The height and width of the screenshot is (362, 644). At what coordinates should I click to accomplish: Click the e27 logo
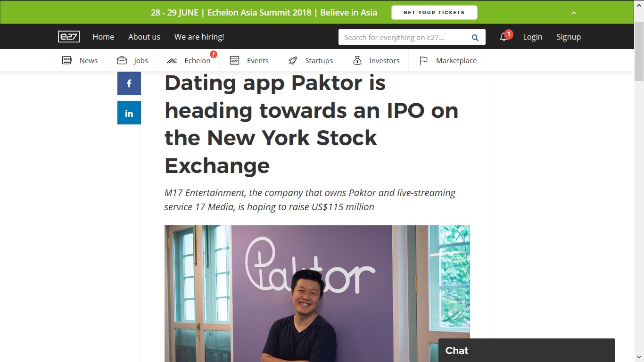69,37
